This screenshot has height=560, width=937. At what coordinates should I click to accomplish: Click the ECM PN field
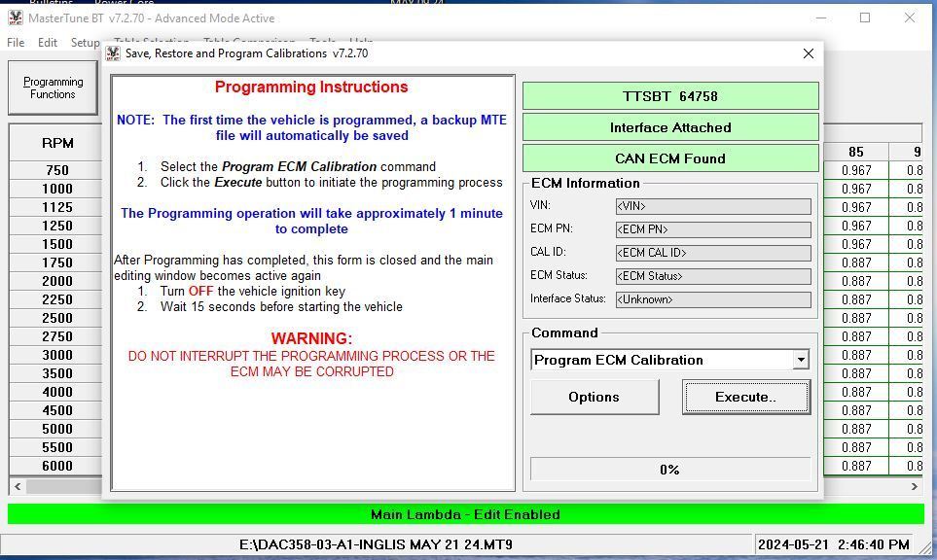pos(712,229)
